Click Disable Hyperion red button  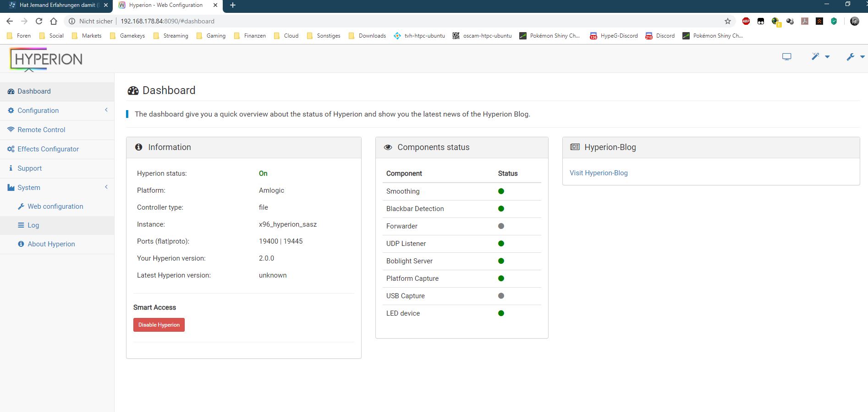tap(159, 325)
